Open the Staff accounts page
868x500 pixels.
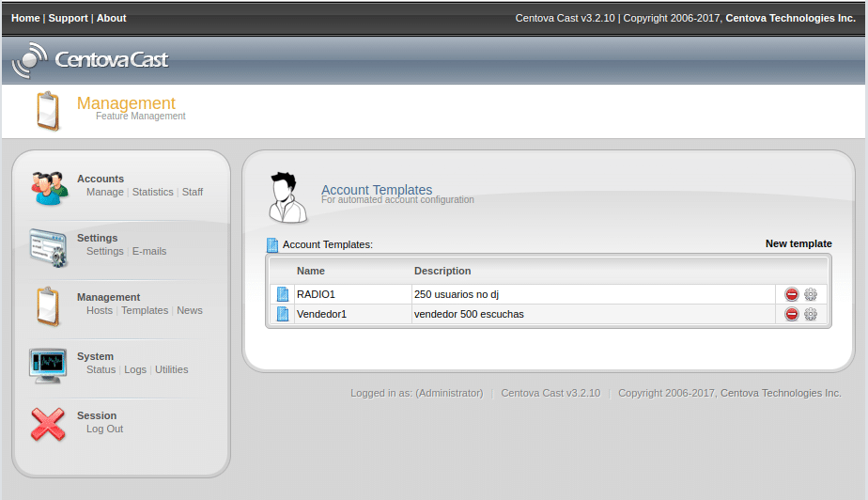[192, 192]
